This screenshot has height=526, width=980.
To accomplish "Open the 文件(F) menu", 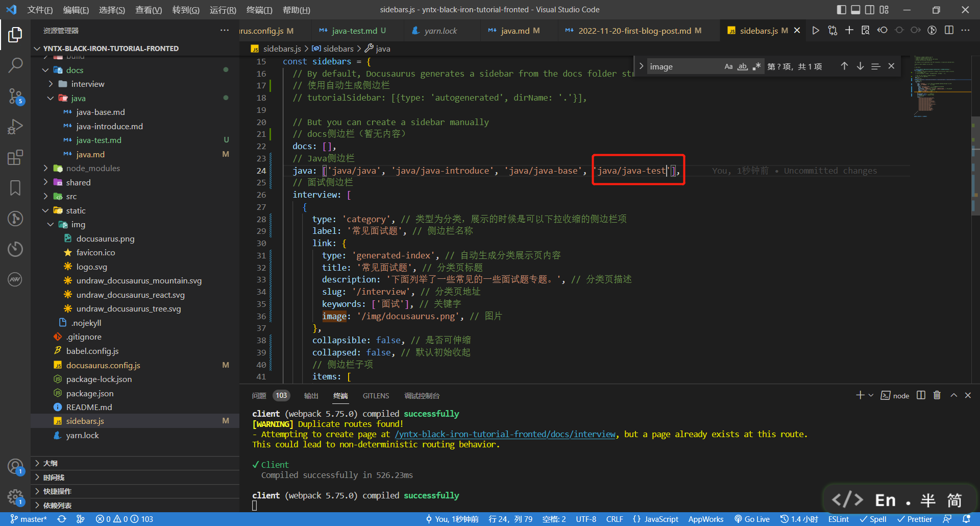I will [x=40, y=10].
